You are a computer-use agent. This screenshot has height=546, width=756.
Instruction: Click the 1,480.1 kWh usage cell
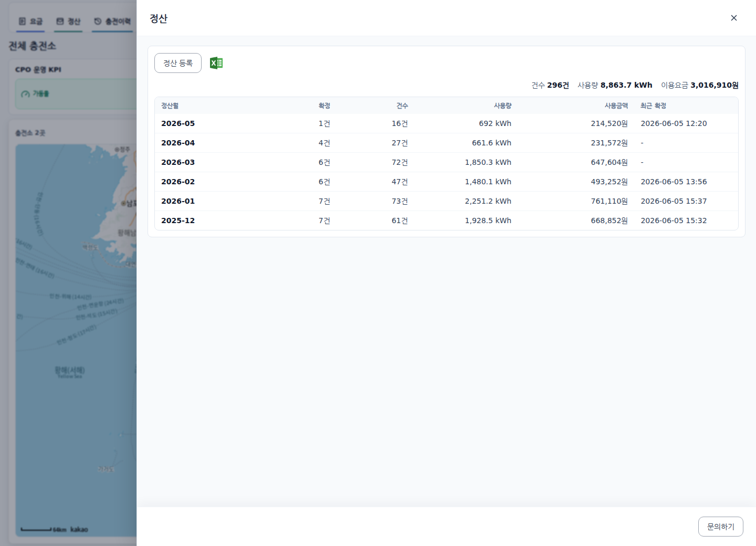488,182
